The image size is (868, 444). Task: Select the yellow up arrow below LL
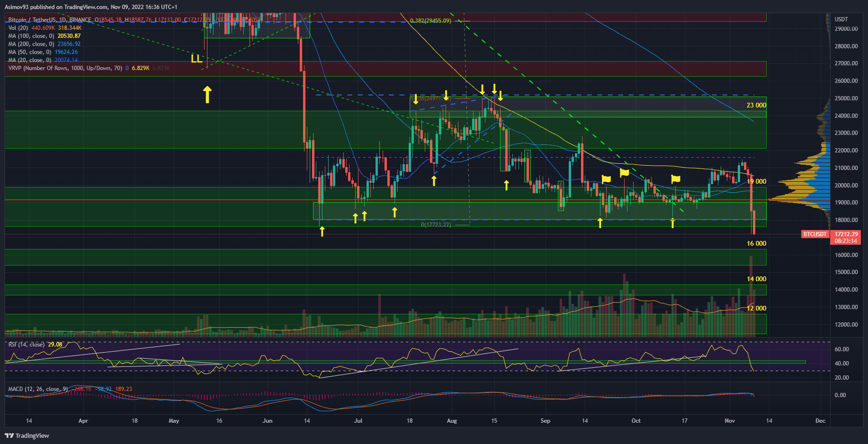pos(207,94)
